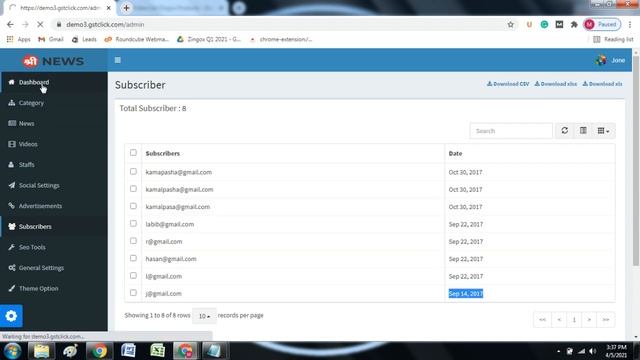This screenshot has height=360, width=640.
Task: Go to the last page of results
Action: [606, 320]
